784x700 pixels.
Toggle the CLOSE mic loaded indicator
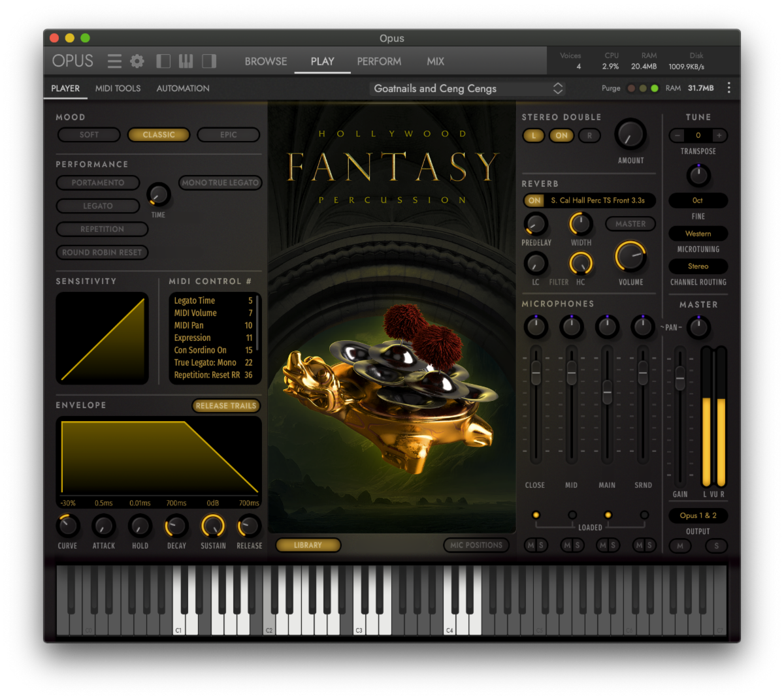pos(536,515)
